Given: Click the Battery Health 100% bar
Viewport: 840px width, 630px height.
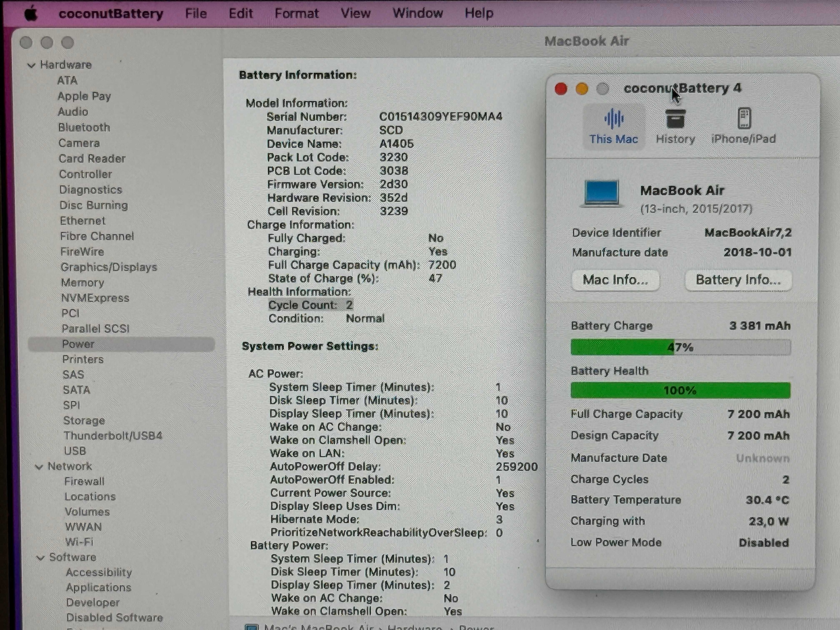Looking at the screenshot, I should pyautogui.click(x=680, y=390).
